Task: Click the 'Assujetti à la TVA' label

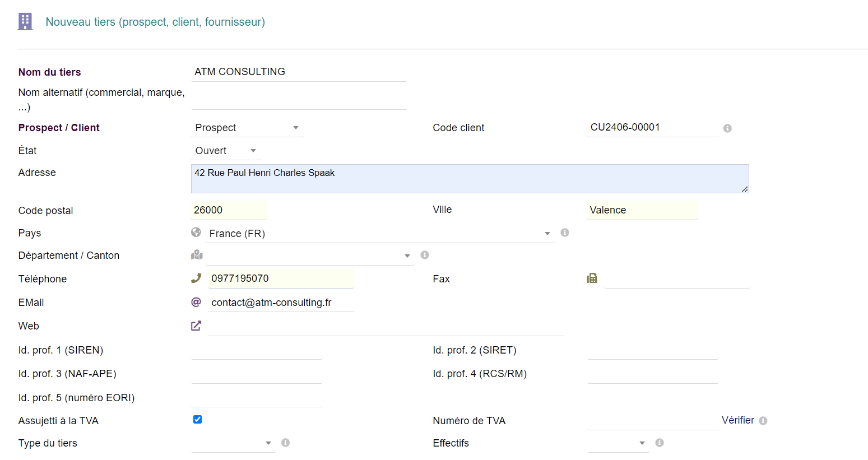Action: tap(58, 421)
